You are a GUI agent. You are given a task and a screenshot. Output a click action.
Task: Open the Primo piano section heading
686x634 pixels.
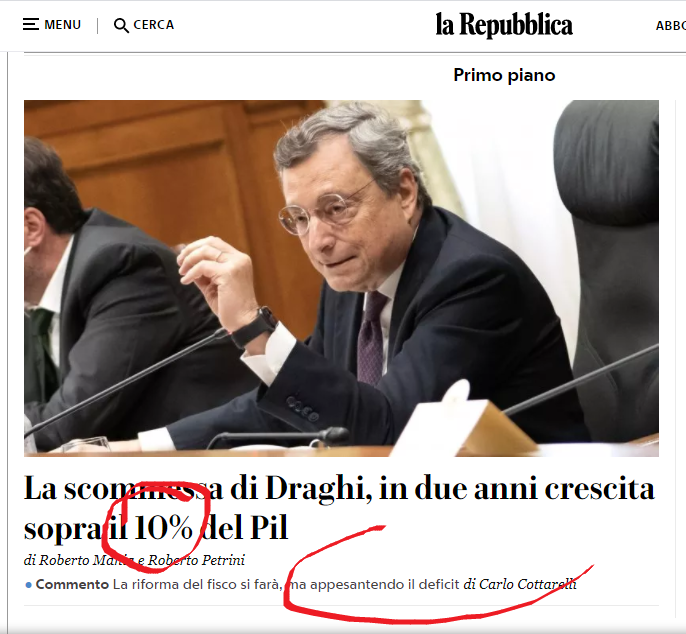504,75
